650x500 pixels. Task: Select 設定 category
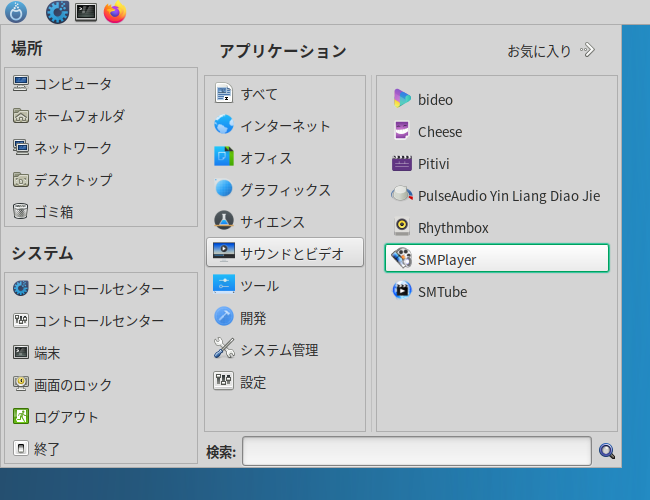(285, 381)
